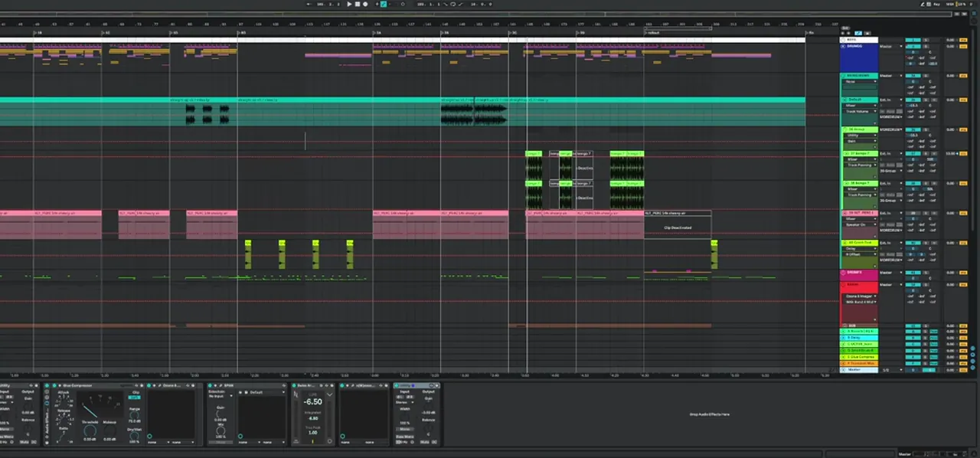Click the Width knob on the rightmost Utility device
This screenshot has height=458, width=980.
(x=404, y=416)
